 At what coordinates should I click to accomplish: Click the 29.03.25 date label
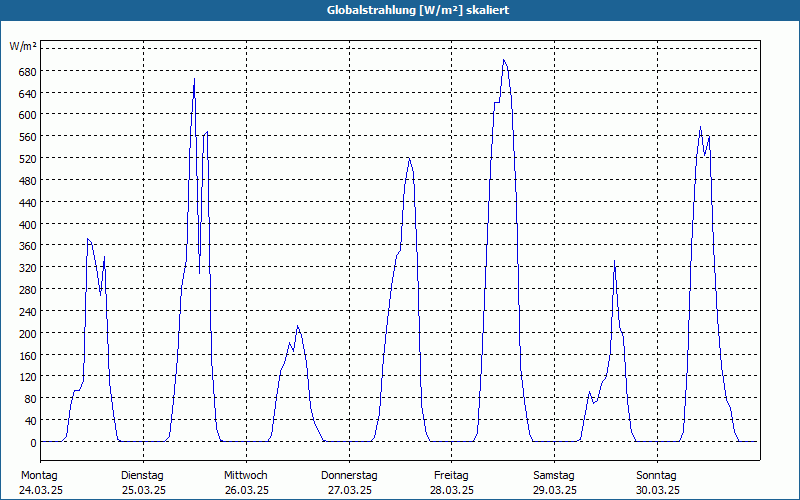[555, 491]
